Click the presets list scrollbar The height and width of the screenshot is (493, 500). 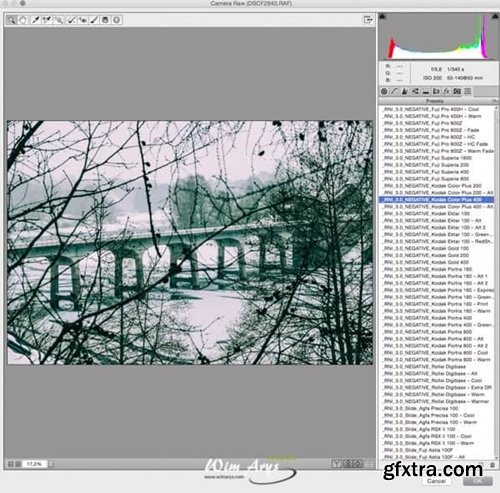tap(496, 282)
